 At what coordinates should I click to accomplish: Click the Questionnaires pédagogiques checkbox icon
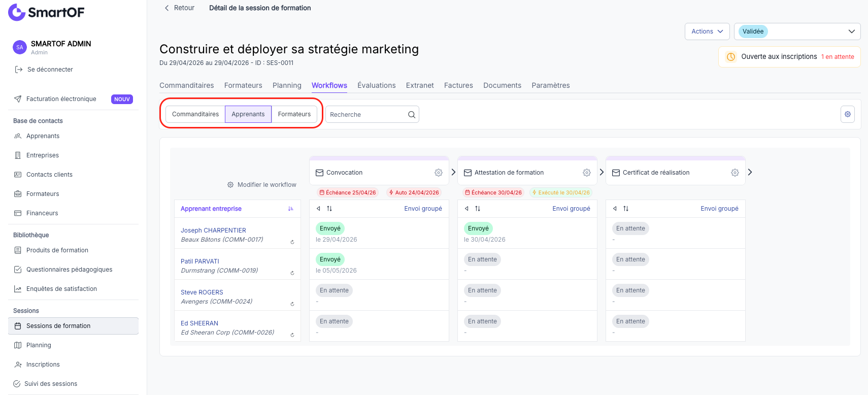(x=18, y=270)
